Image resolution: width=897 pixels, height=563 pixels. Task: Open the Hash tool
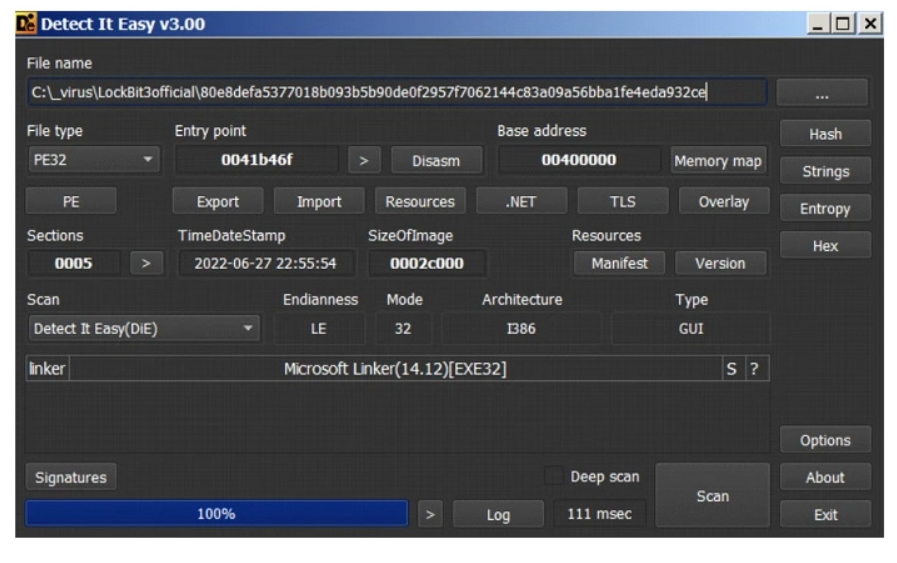coord(825,134)
